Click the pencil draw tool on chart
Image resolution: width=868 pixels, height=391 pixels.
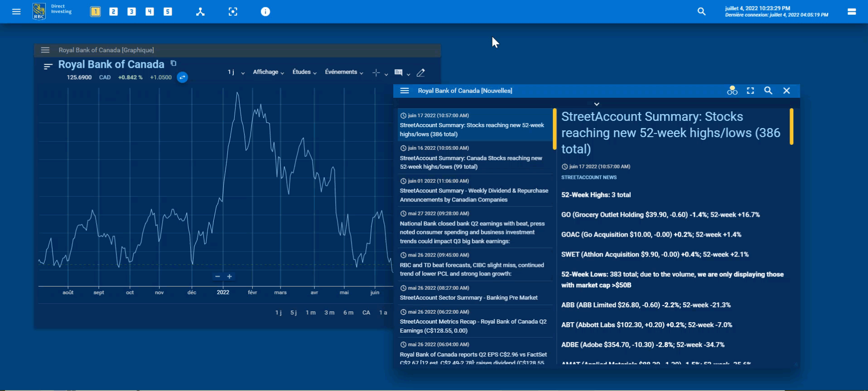pyautogui.click(x=421, y=72)
